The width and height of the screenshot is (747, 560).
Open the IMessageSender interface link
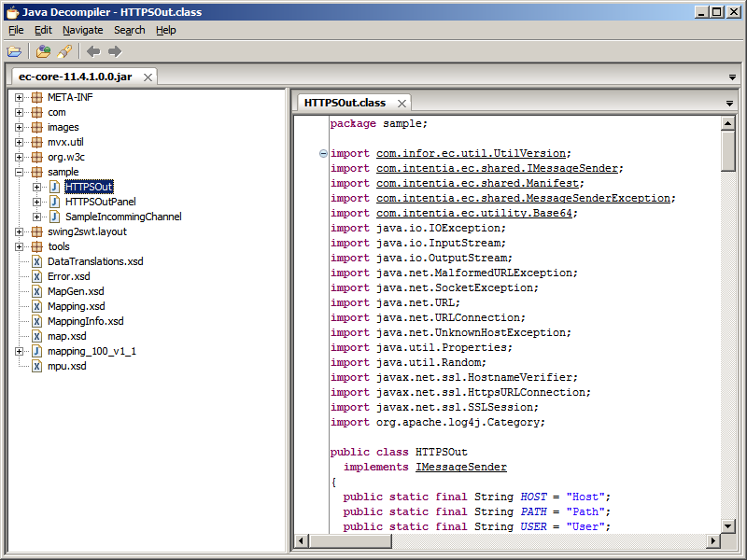tap(461, 467)
